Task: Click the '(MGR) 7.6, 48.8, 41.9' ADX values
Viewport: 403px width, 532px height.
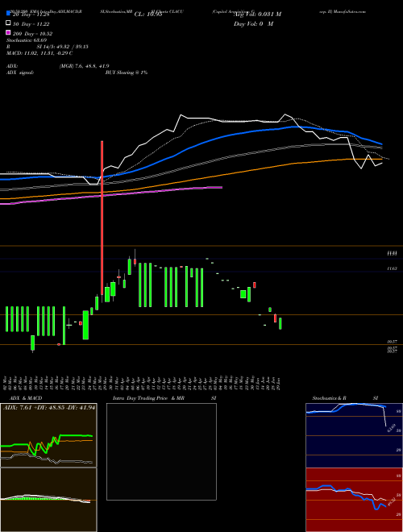Action: (84, 66)
